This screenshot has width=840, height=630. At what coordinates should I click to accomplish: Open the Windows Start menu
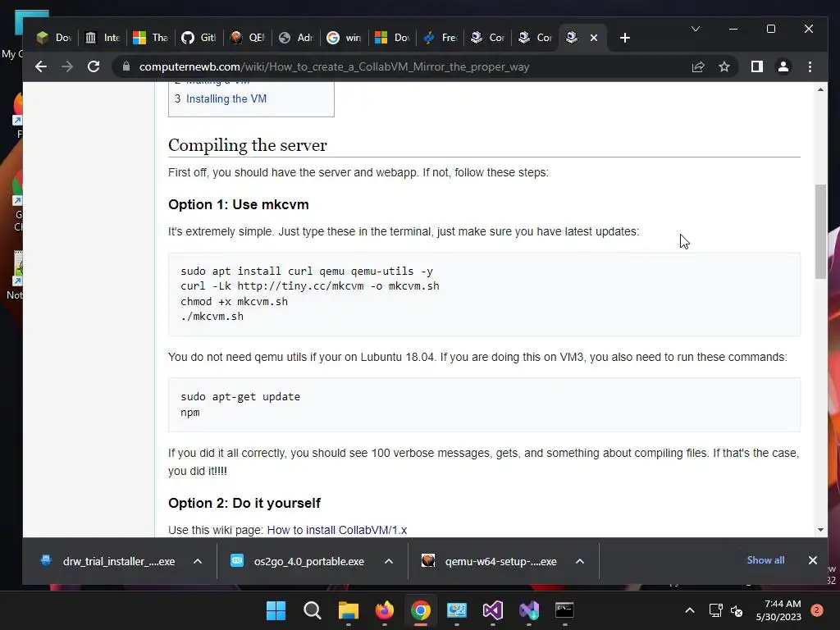click(276, 610)
